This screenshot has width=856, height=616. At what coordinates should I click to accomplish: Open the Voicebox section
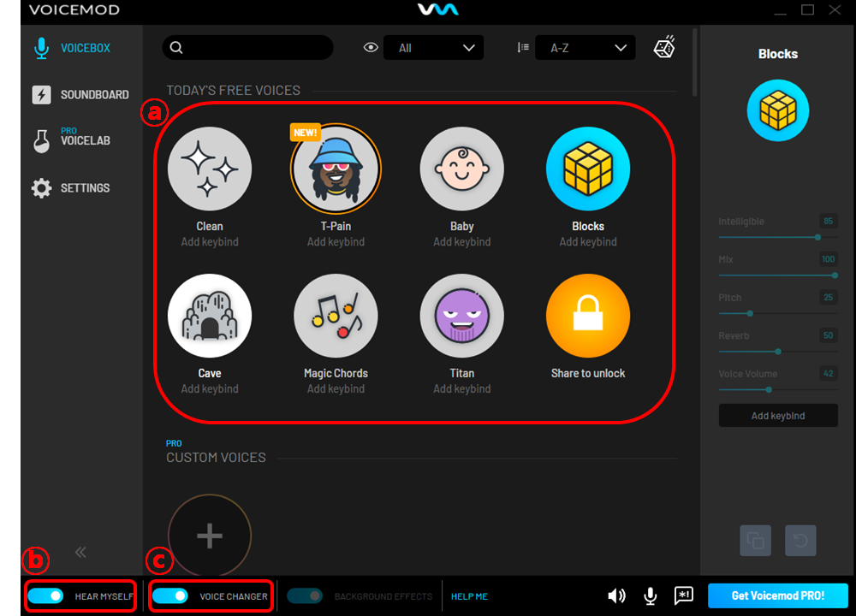[x=72, y=48]
